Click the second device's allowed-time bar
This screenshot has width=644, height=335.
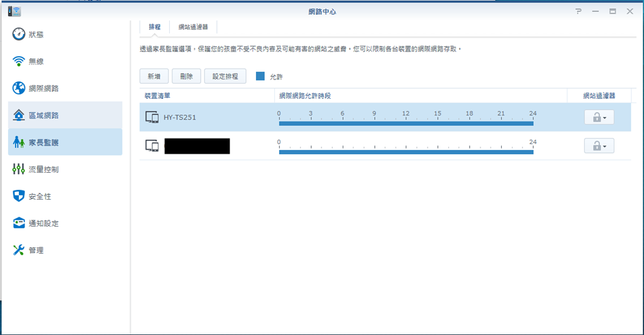coord(406,152)
